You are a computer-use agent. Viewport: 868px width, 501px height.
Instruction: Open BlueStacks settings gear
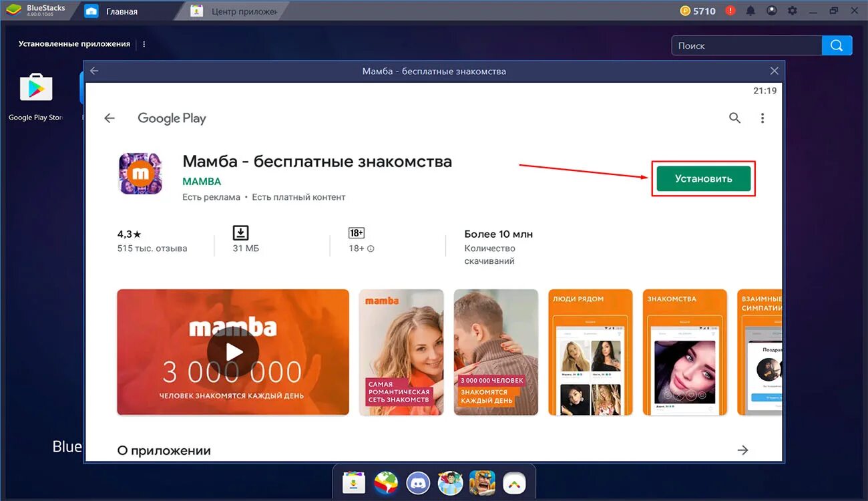(793, 11)
